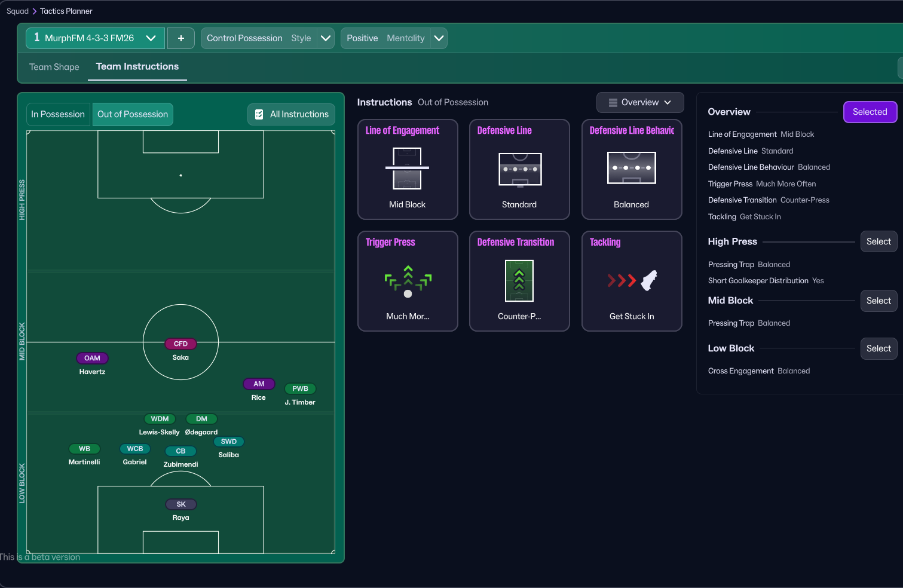This screenshot has width=903, height=588.
Task: Open the Defensive Transition Counter-Press icon
Action: 519,281
